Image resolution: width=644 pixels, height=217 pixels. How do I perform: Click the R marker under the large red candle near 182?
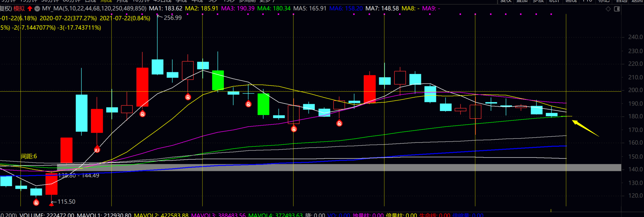[142, 114]
